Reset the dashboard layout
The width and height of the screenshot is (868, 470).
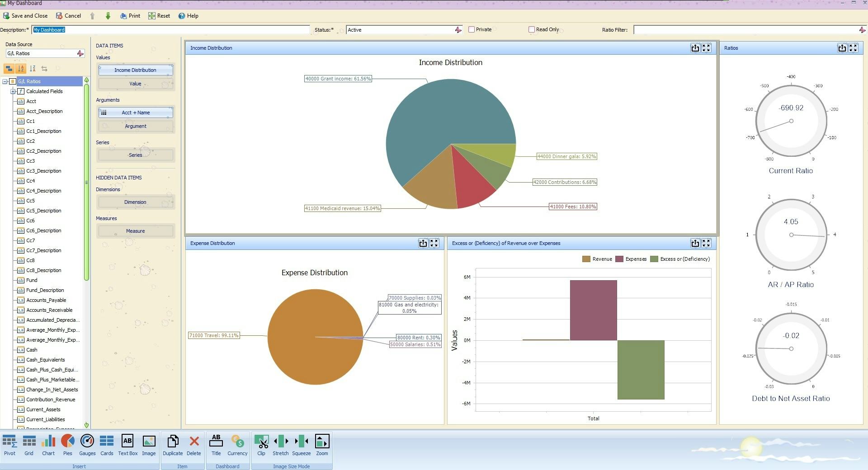[159, 16]
